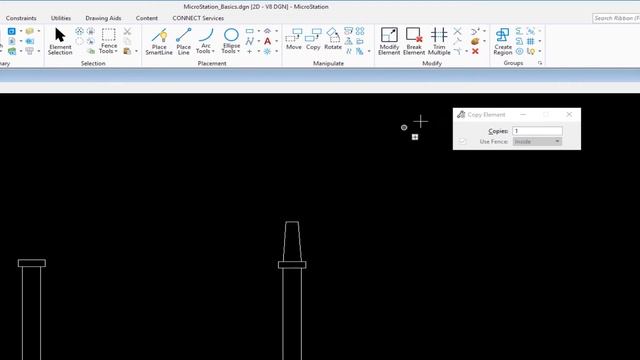Click the partially visible column with cap

[x=32, y=309]
